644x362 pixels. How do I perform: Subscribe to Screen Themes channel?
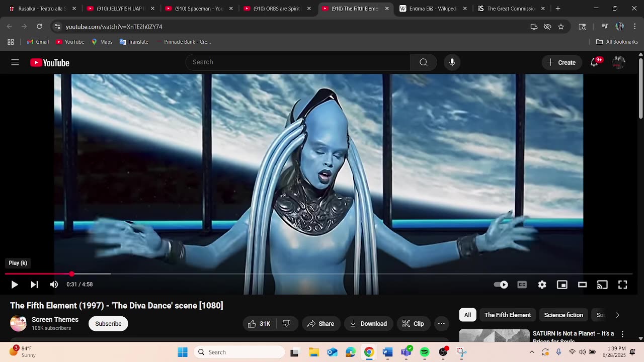[108, 324]
